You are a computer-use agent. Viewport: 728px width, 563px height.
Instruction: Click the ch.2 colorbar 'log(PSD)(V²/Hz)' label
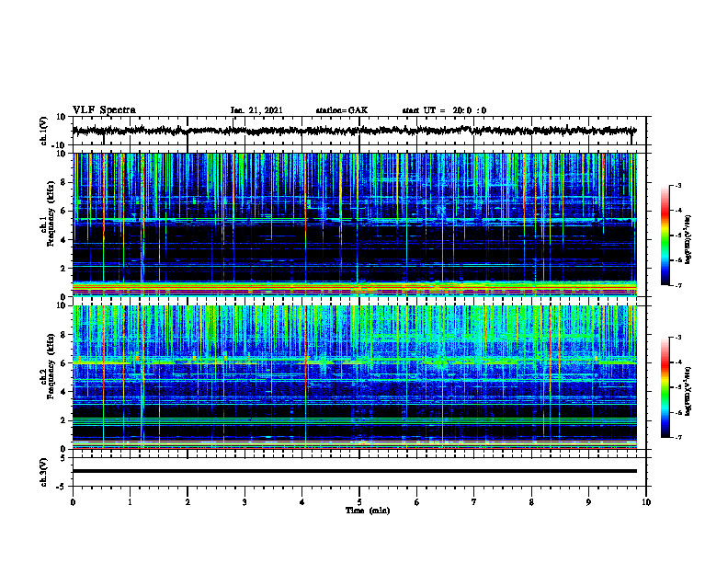(x=688, y=391)
